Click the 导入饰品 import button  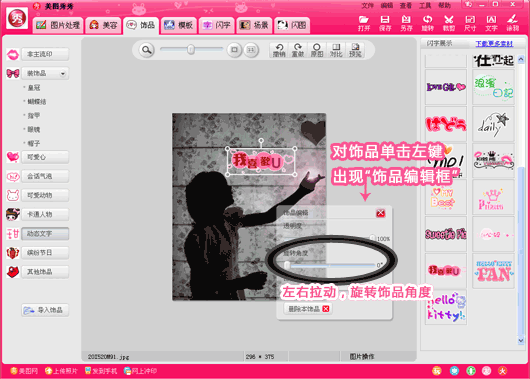pyautogui.click(x=45, y=310)
